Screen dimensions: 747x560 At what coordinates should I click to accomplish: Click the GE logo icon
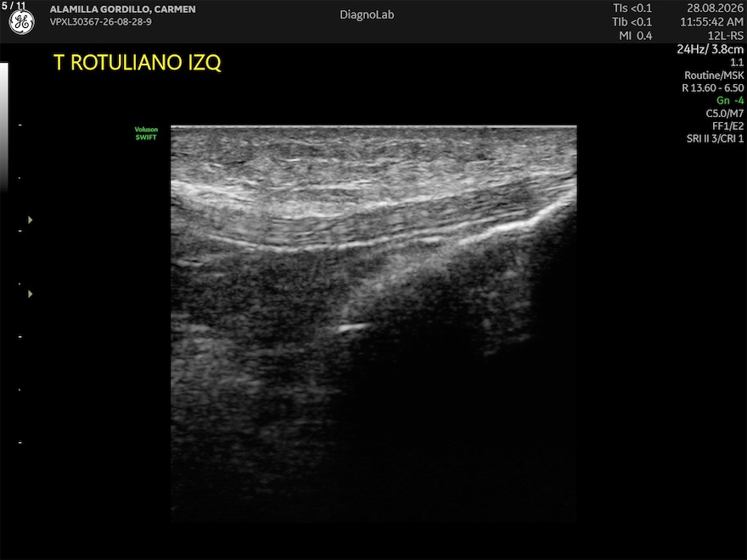[x=22, y=22]
